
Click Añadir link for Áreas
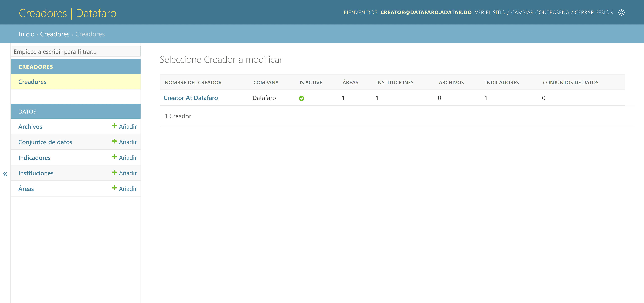point(128,189)
